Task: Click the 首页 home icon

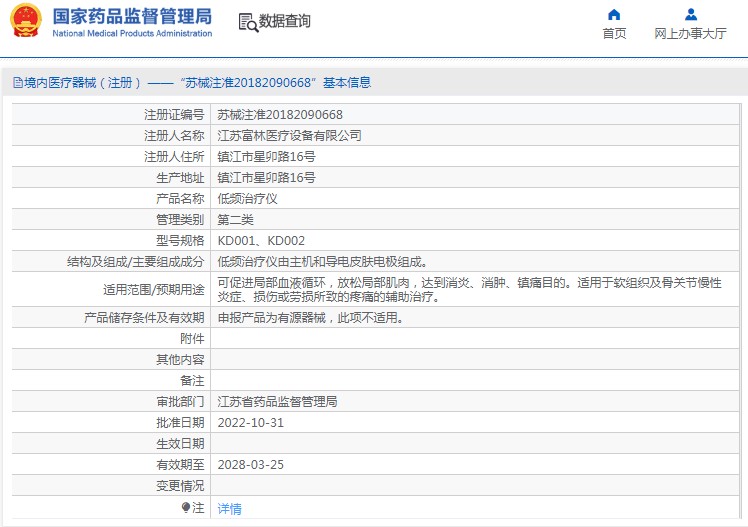Action: point(614,15)
